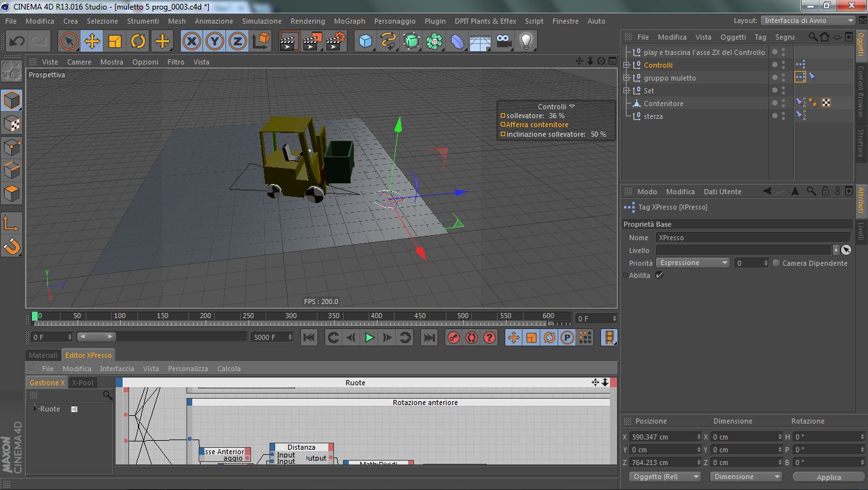
Task: Toggle the Abilita checkbox
Action: coord(660,275)
